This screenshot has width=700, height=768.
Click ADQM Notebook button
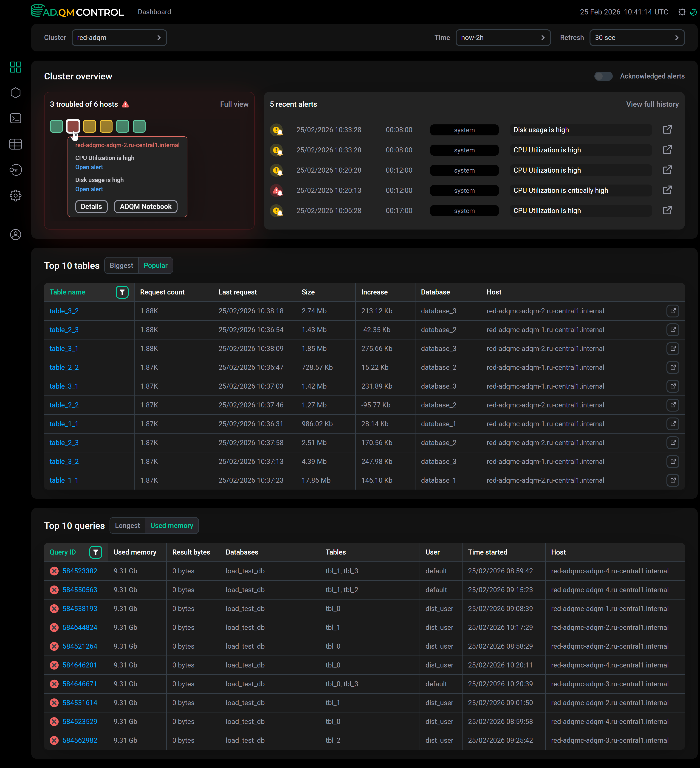coord(146,207)
